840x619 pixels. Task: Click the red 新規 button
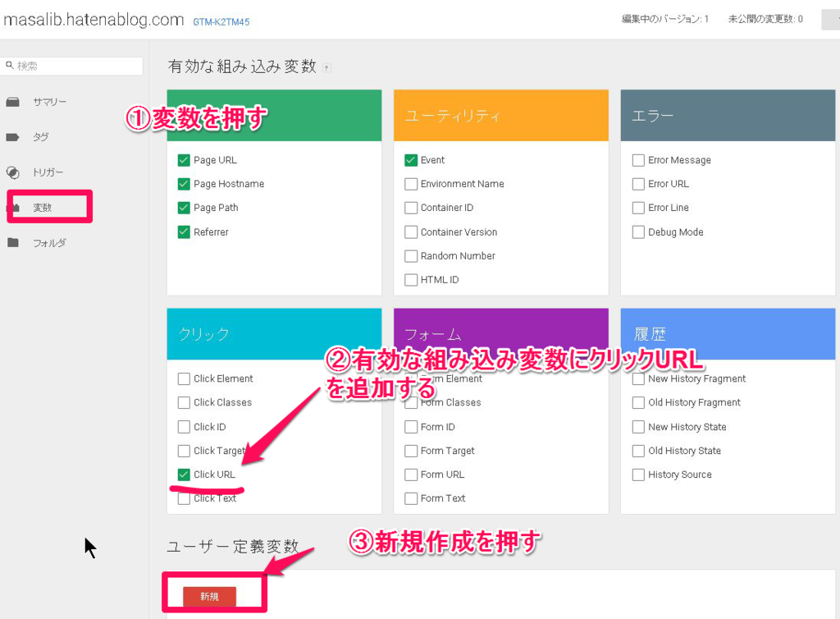tap(209, 597)
